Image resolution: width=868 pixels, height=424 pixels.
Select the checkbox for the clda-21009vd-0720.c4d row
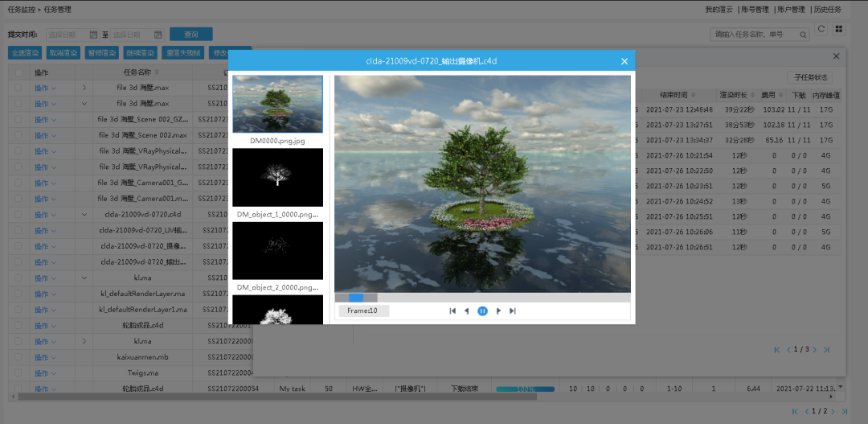click(x=18, y=215)
